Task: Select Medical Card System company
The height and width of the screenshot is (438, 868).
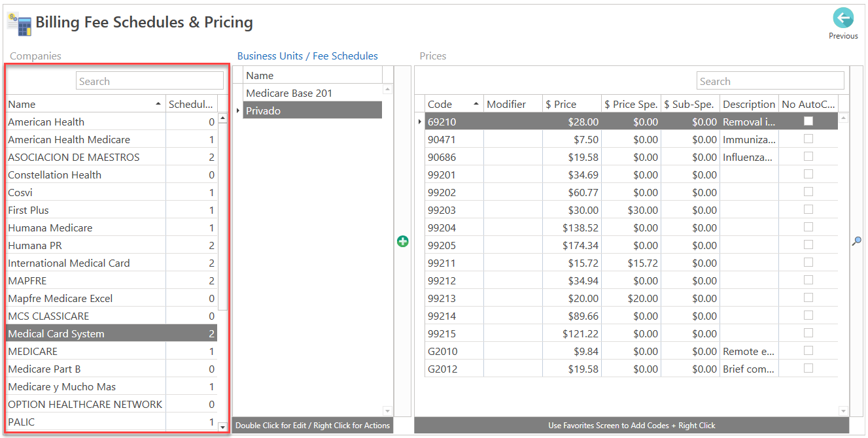Action: [x=111, y=333]
